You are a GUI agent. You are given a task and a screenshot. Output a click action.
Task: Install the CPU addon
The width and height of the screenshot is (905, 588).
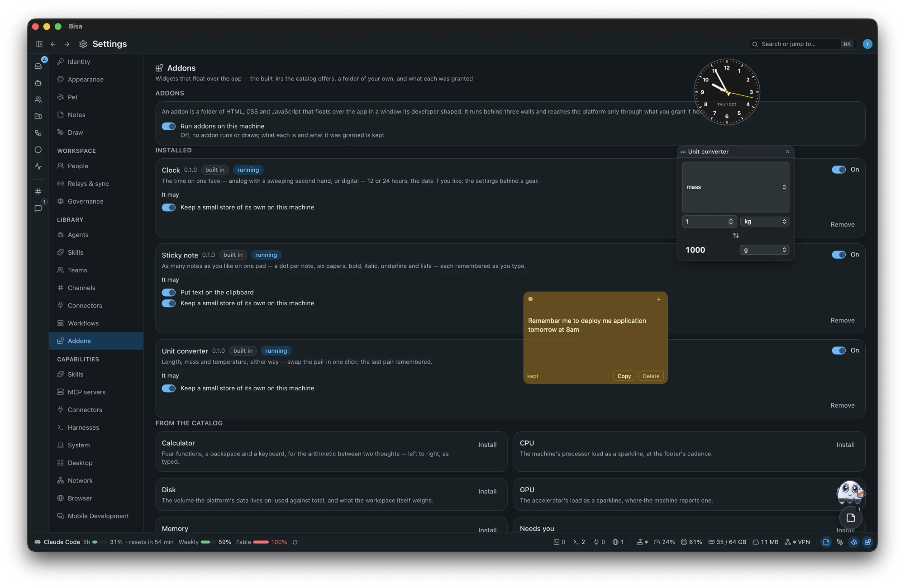click(x=845, y=445)
